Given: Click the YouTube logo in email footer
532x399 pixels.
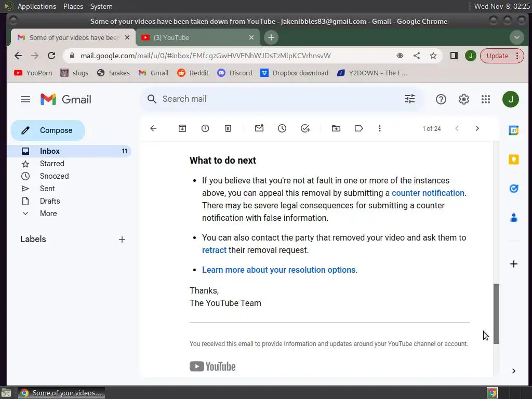Looking at the screenshot, I should pos(212,366).
